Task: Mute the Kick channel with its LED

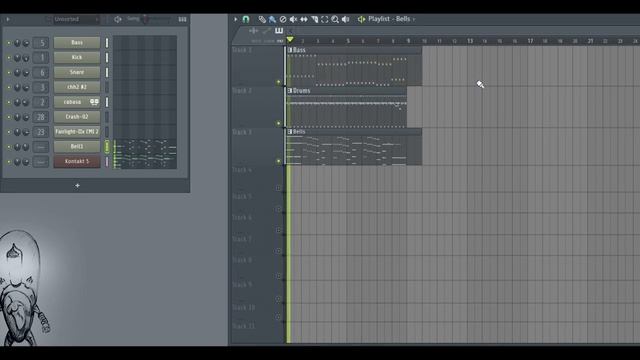Action: (x=9, y=58)
